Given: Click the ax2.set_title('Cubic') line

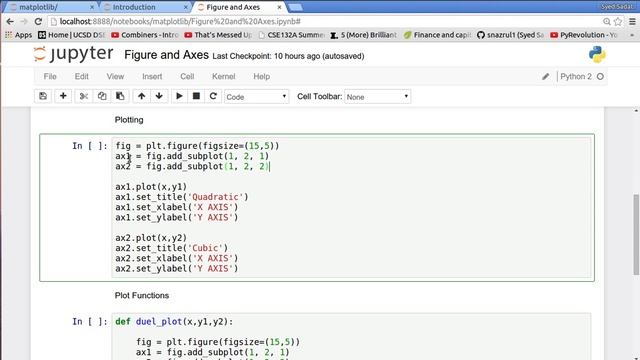Looking at the screenshot, I should click(171, 248).
